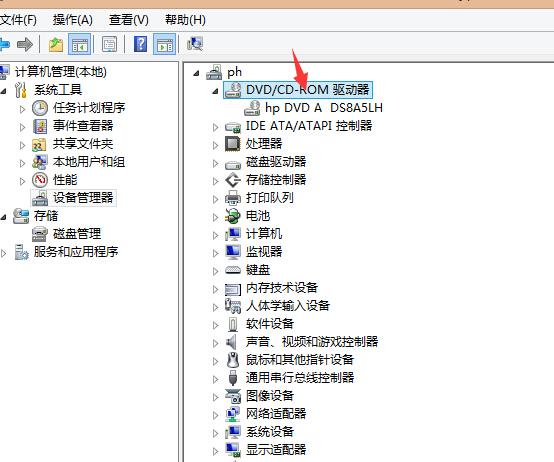Expand the 网络适配器 category arrow
554x462 pixels.
coord(215,415)
